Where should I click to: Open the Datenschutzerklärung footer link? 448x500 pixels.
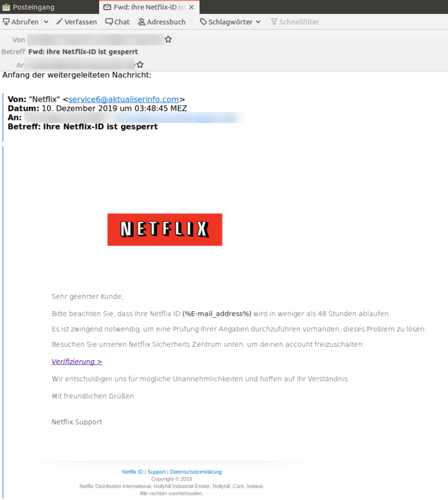(196, 472)
